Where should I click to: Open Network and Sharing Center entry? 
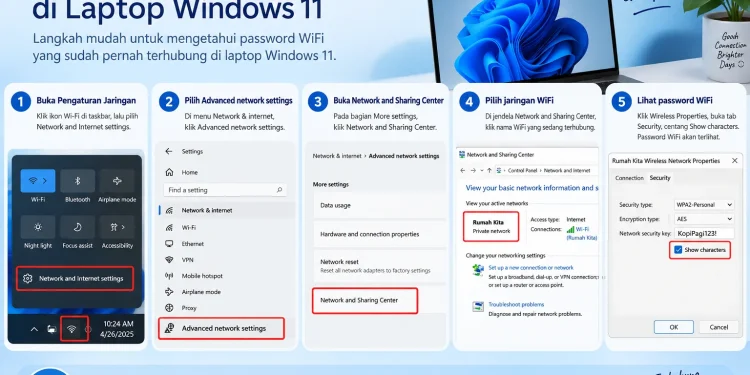[365, 300]
